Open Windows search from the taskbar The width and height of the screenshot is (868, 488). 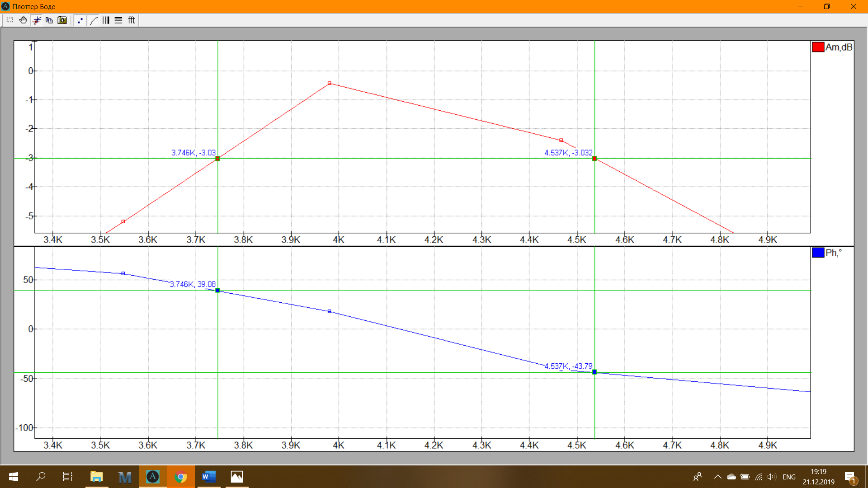pyautogui.click(x=41, y=477)
